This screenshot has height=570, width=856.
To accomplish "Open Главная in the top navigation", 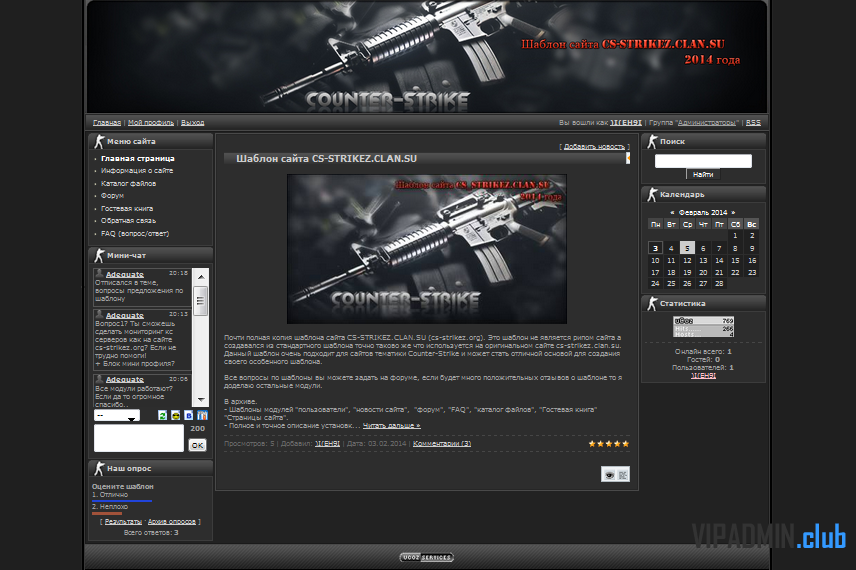I will pos(107,122).
